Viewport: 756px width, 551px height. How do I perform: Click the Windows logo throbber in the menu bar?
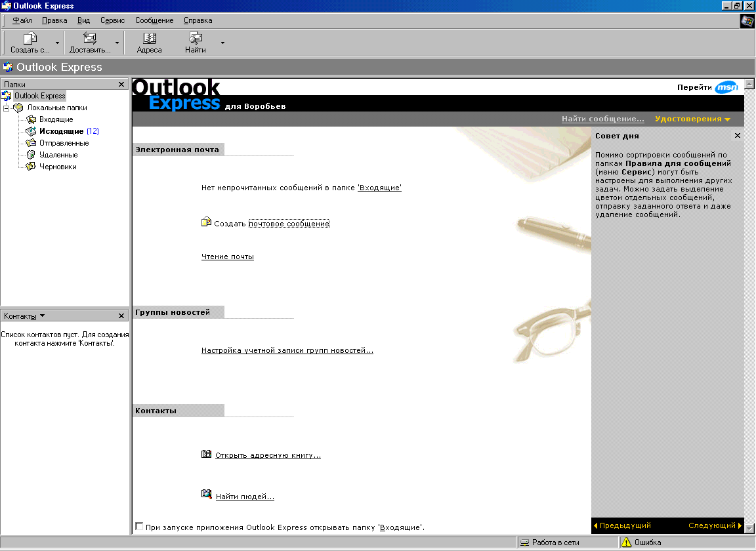(747, 21)
